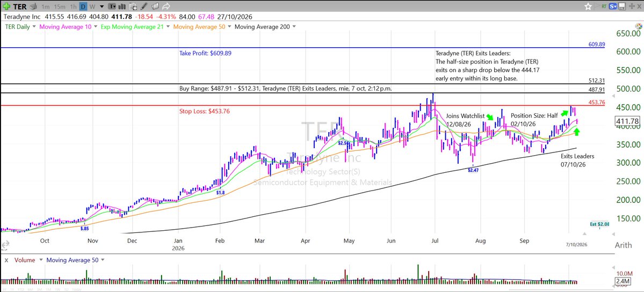The image size is (644, 292).
Task: Click the horizontal scroll arrows icon
Action: click(5, 245)
